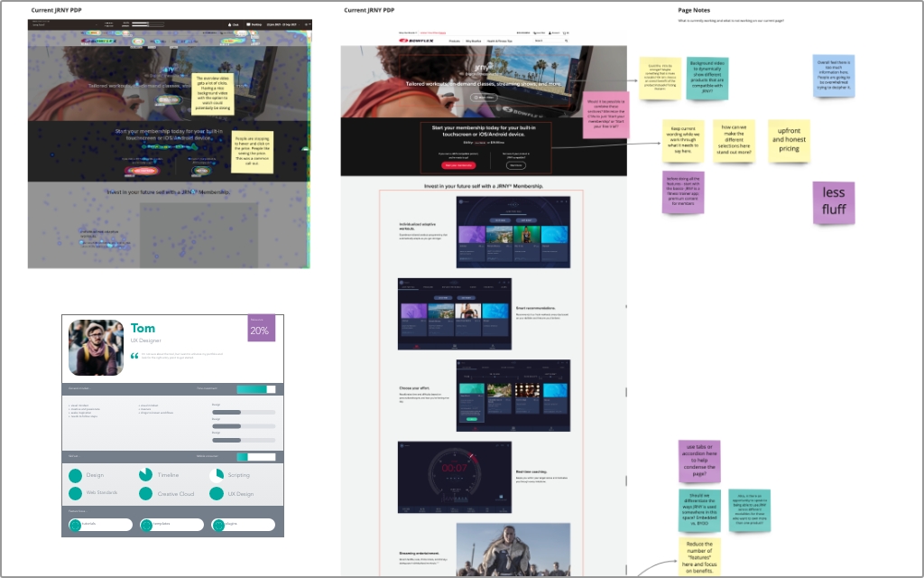Select the 'Reduce the number of features' yellow note
924x578 pixels.
pyautogui.click(x=699, y=555)
